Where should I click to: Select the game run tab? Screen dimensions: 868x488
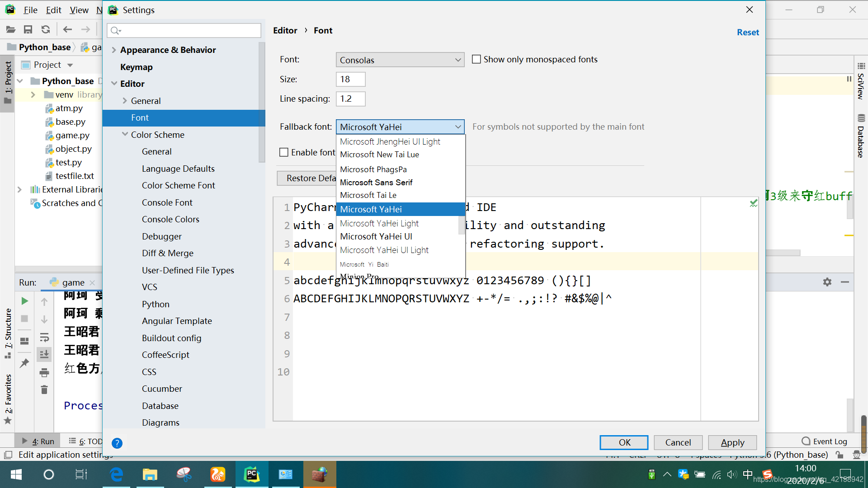point(73,282)
